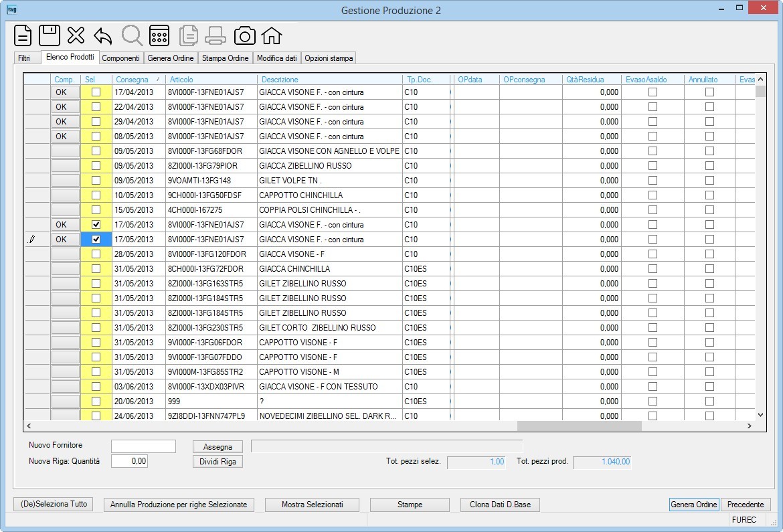Click the save floppy disk icon
The width and height of the screenshot is (783, 532).
tap(50, 35)
